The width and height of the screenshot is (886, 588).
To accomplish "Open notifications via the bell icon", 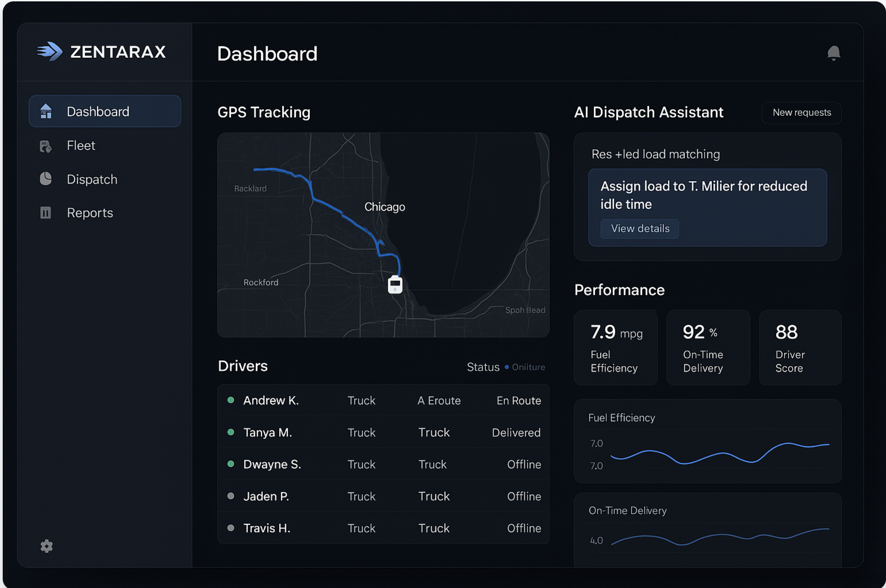I will coord(834,53).
